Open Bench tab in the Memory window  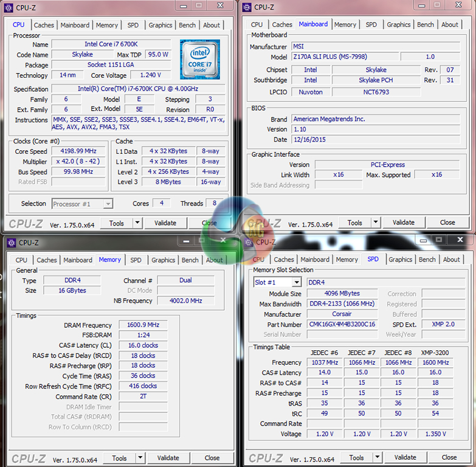click(190, 260)
